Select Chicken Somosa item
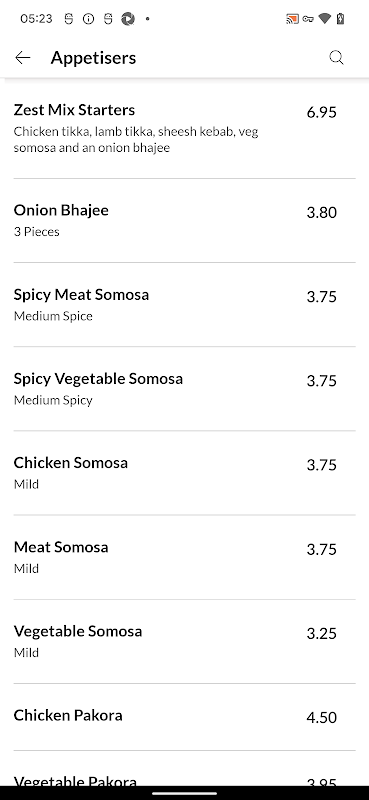The image size is (369, 800). point(184,473)
